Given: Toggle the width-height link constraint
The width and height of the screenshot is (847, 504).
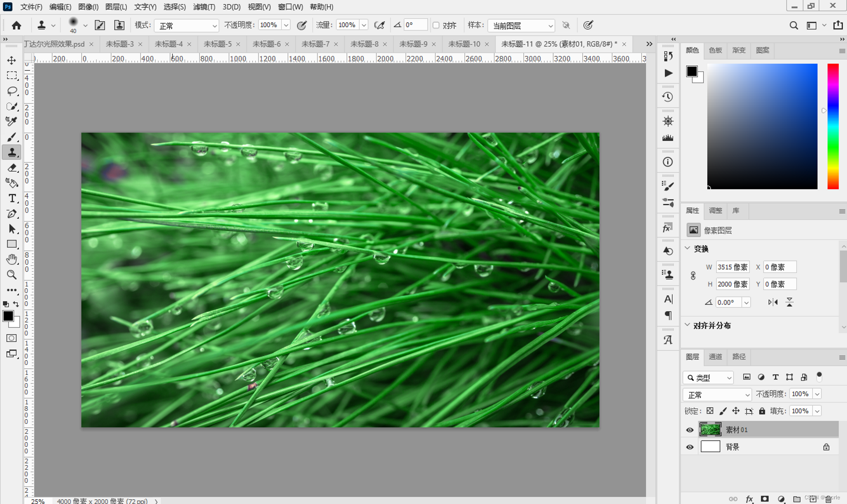Looking at the screenshot, I should 693,275.
